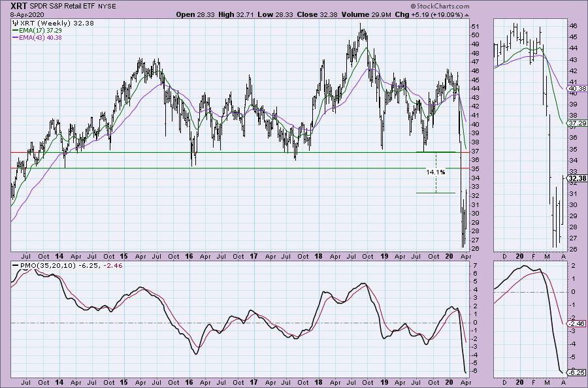
Task: Click the candlestick icon beside XRT (Weekly)
Action: [15, 23]
